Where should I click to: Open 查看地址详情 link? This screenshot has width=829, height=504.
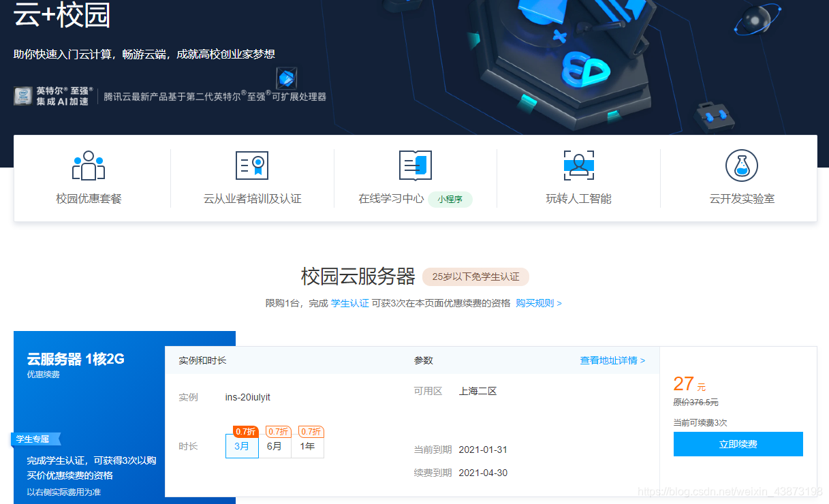click(x=612, y=360)
